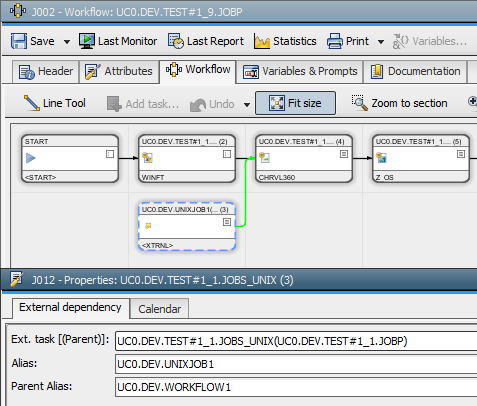The image size is (477, 406).
Task: Expand the Save dropdown arrow
Action: 67,42
